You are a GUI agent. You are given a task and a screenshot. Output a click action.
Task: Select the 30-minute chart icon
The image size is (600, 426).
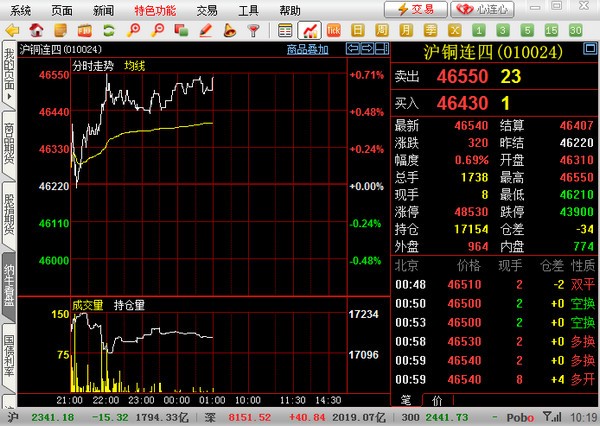pyautogui.click(x=576, y=30)
